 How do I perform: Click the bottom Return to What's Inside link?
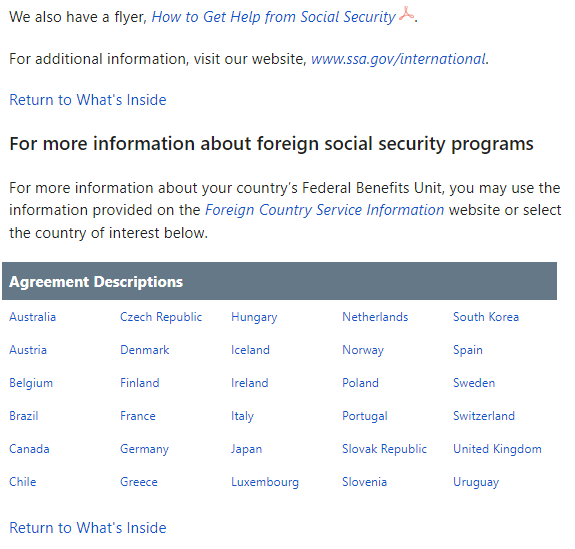(x=88, y=528)
